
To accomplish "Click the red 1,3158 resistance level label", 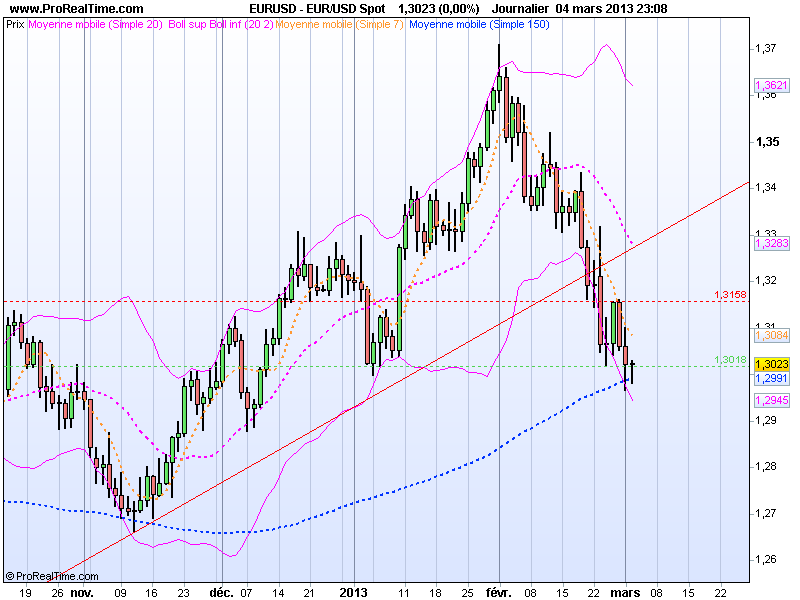I will pyautogui.click(x=730, y=294).
